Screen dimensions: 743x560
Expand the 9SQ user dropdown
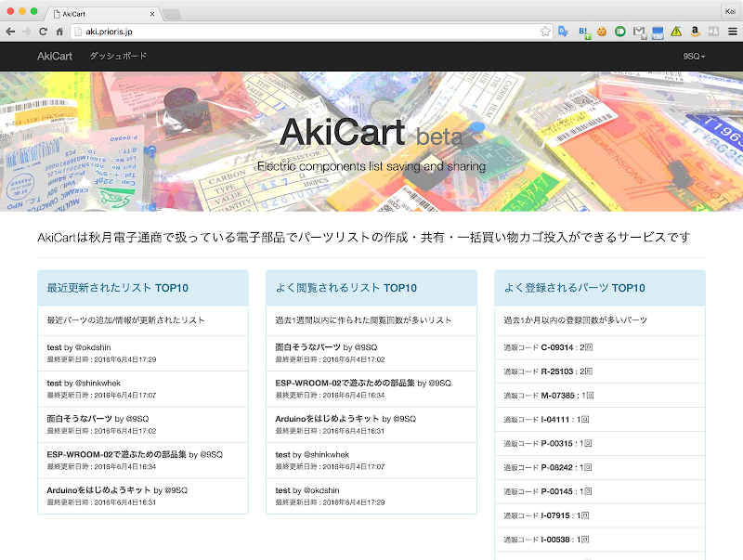click(x=694, y=57)
